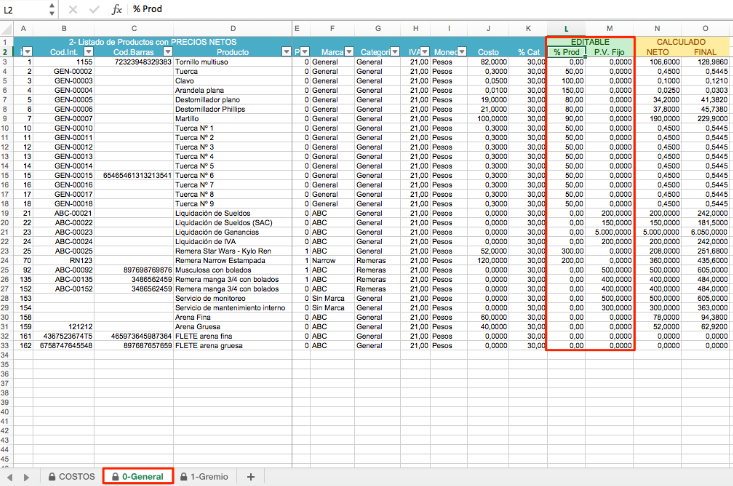The height and width of the screenshot is (486, 733).
Task: Click the 'Martillo' product cell
Action: (233, 119)
